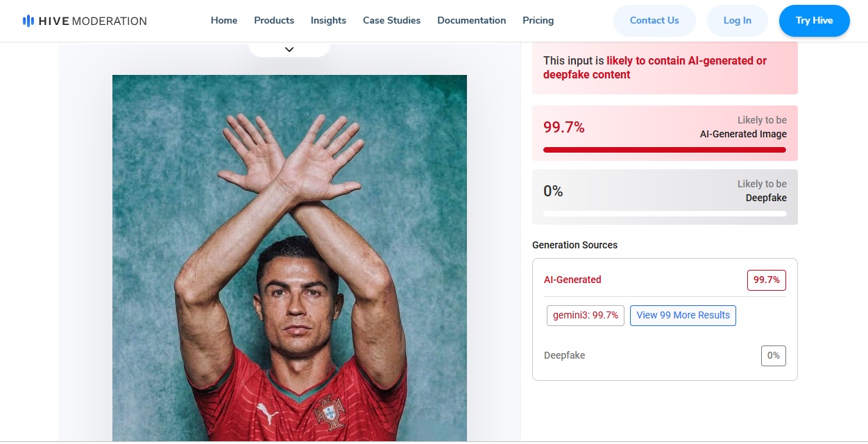Click the Generation Sources heading
The height and width of the screenshot is (444, 868).
pyautogui.click(x=575, y=245)
